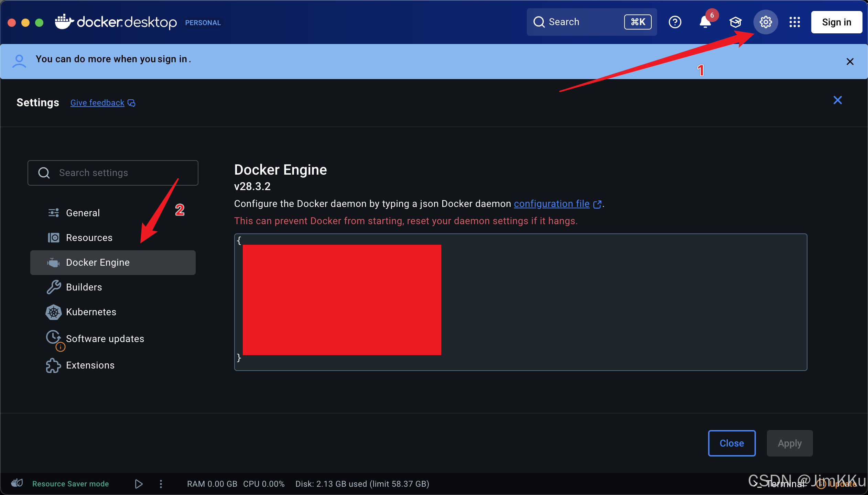Viewport: 868px width, 495px height.
Task: Click the magnifier icon in top Search
Action: click(x=539, y=22)
